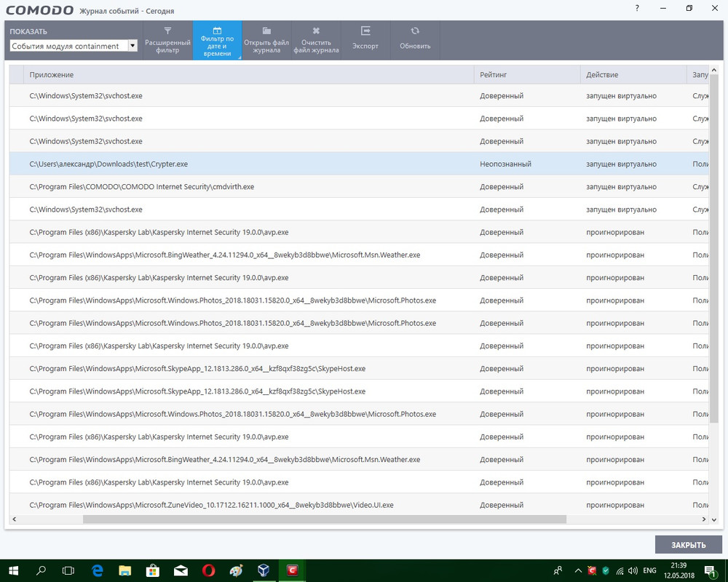Click Открыть файл журнала toolbar button
Screen dimensions: 728x582
point(266,41)
